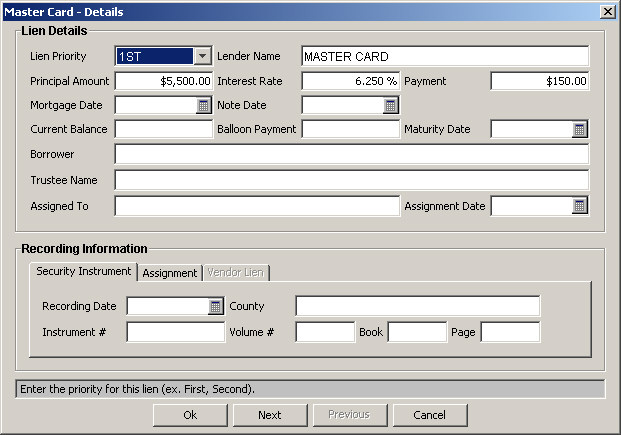The height and width of the screenshot is (435, 621).
Task: Click the Page field
Action: click(510, 332)
